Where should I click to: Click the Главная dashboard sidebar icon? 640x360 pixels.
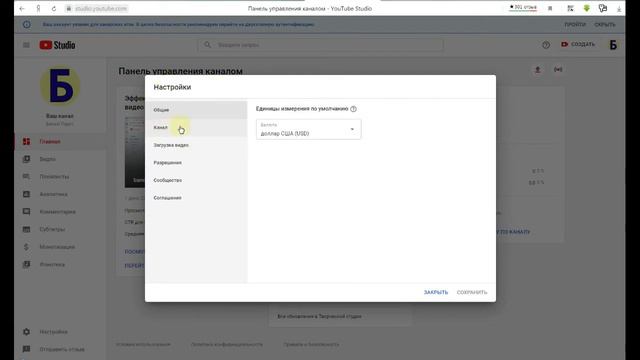pyautogui.click(x=27, y=142)
